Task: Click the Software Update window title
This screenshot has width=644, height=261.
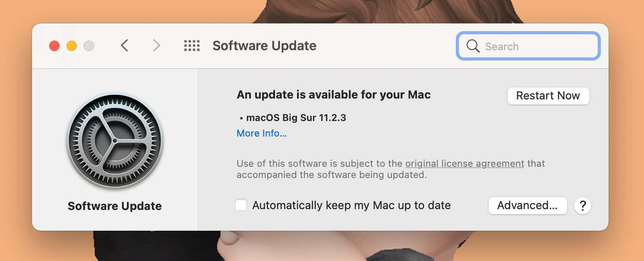Action: coord(265,46)
